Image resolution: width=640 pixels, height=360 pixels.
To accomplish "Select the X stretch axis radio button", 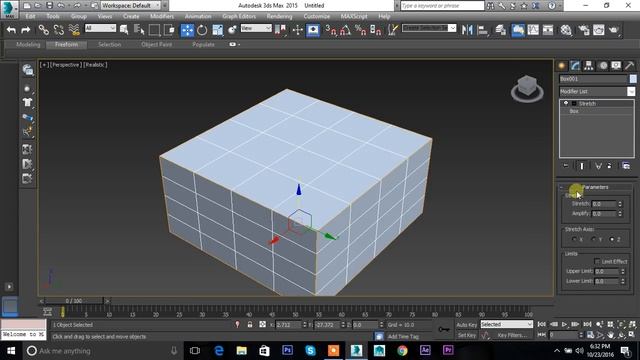I will (574, 239).
